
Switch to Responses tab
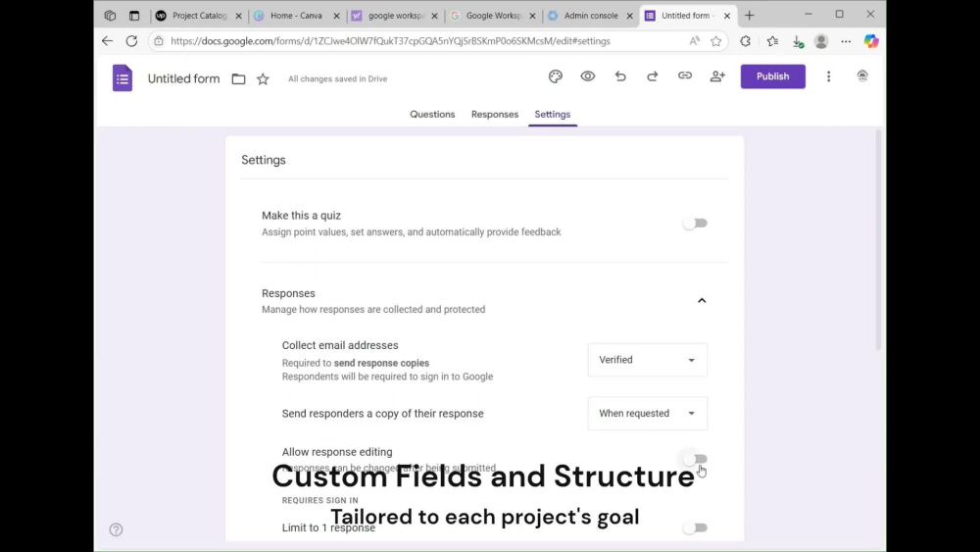pyautogui.click(x=495, y=115)
